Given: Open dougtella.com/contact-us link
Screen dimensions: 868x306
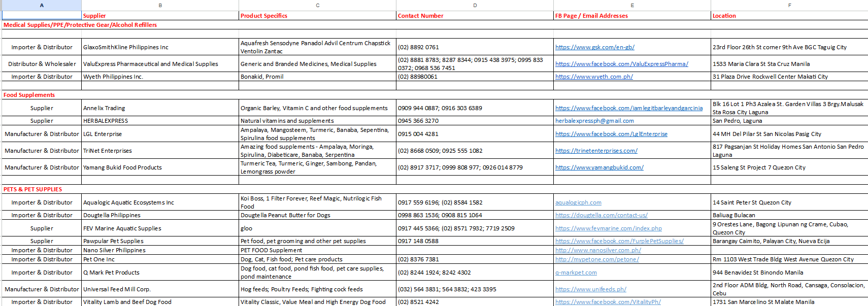Looking at the screenshot, I should tap(601, 215).
